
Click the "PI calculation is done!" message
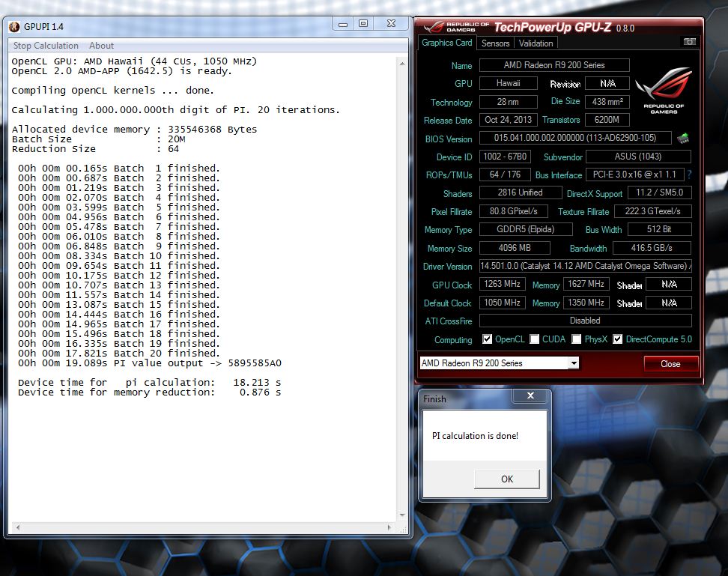pyautogui.click(x=475, y=436)
